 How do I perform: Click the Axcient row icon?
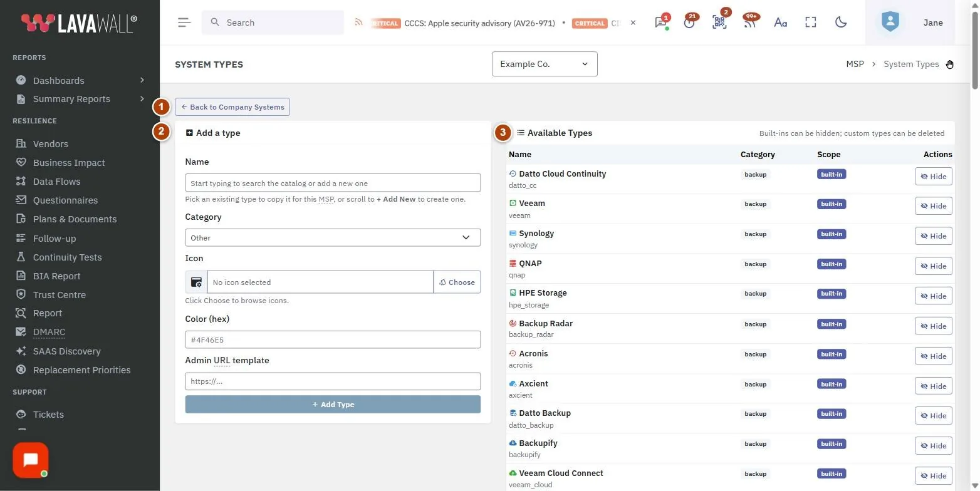pyautogui.click(x=513, y=384)
